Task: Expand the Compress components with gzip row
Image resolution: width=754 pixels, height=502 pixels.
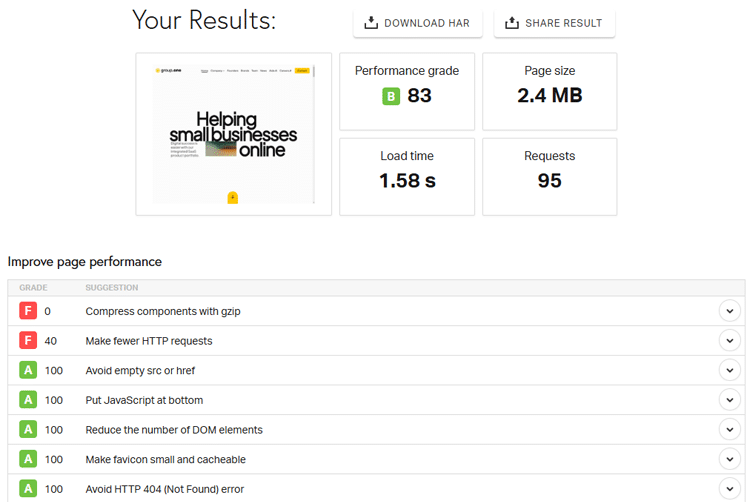Action: tap(730, 311)
